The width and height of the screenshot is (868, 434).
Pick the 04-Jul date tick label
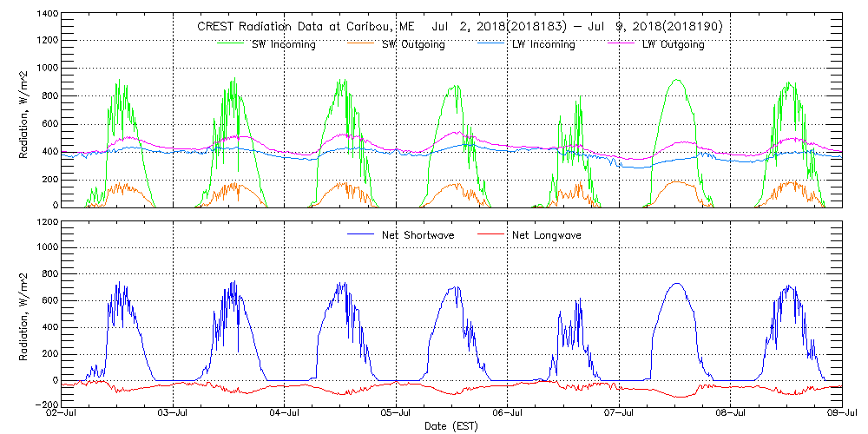pos(285,413)
